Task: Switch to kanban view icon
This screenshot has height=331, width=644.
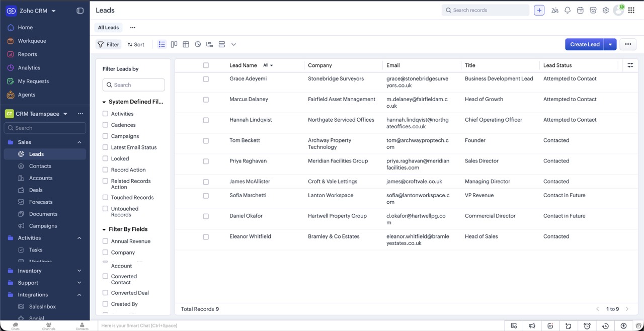Action: pyautogui.click(x=174, y=44)
